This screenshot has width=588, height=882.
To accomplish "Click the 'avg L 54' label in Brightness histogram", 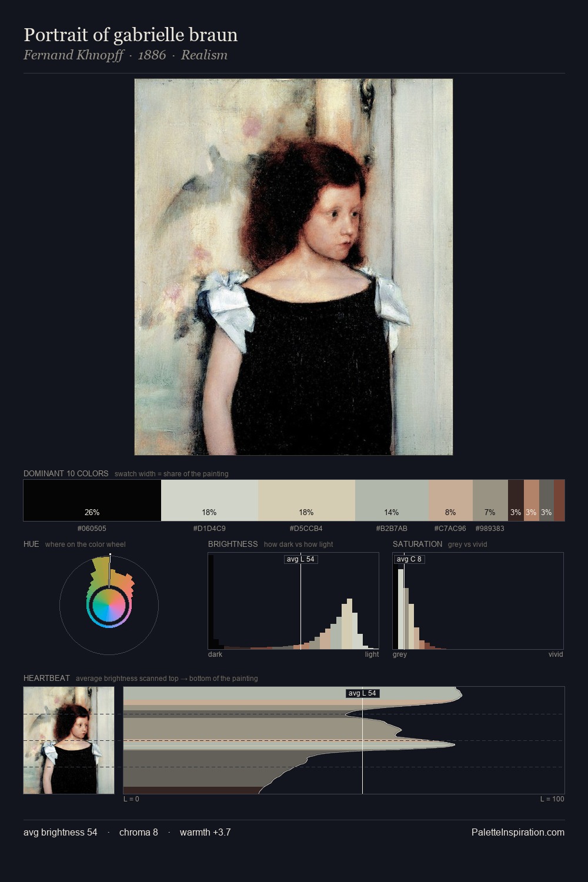I will click(x=300, y=559).
